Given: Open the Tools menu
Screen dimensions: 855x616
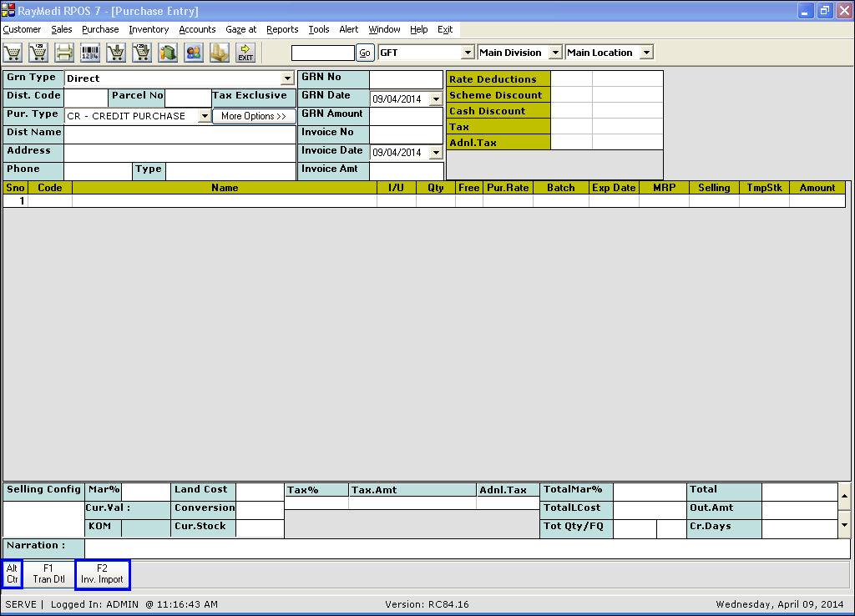Looking at the screenshot, I should [x=319, y=29].
